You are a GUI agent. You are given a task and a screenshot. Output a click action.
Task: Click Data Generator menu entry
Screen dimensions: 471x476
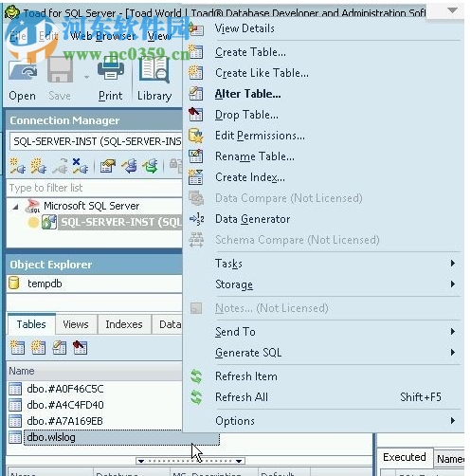click(252, 219)
